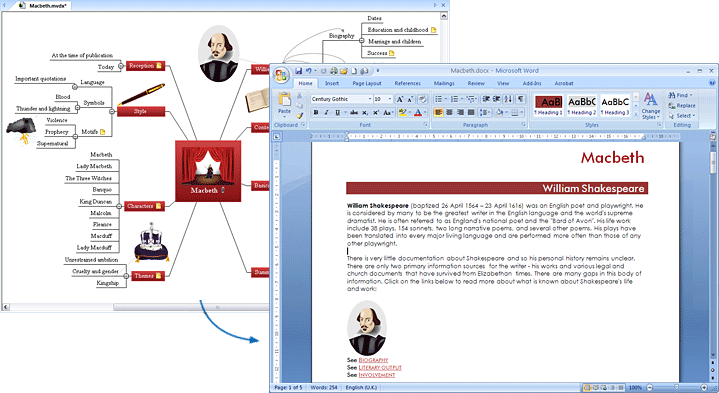Open the note icon beside Education and childhood
The height and width of the screenshot is (393, 719).
pyautogui.click(x=433, y=30)
